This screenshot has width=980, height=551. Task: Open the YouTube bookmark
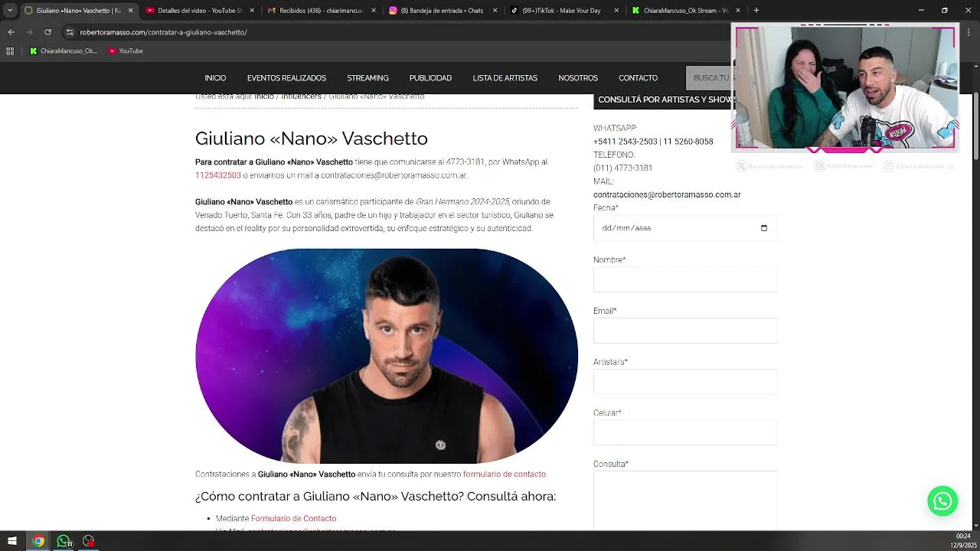126,51
